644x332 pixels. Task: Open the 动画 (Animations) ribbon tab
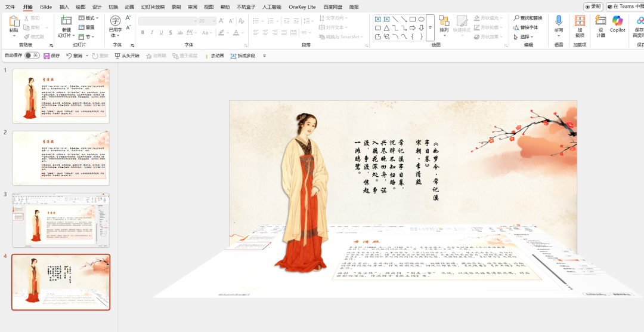coord(129,7)
